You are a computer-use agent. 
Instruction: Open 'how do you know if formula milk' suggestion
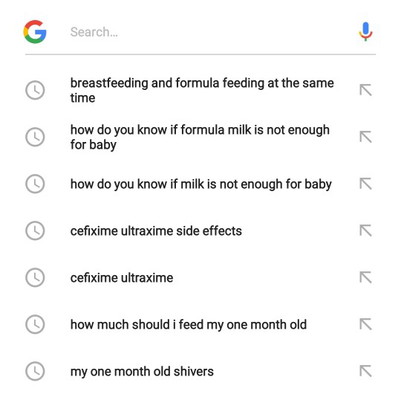[200, 137]
